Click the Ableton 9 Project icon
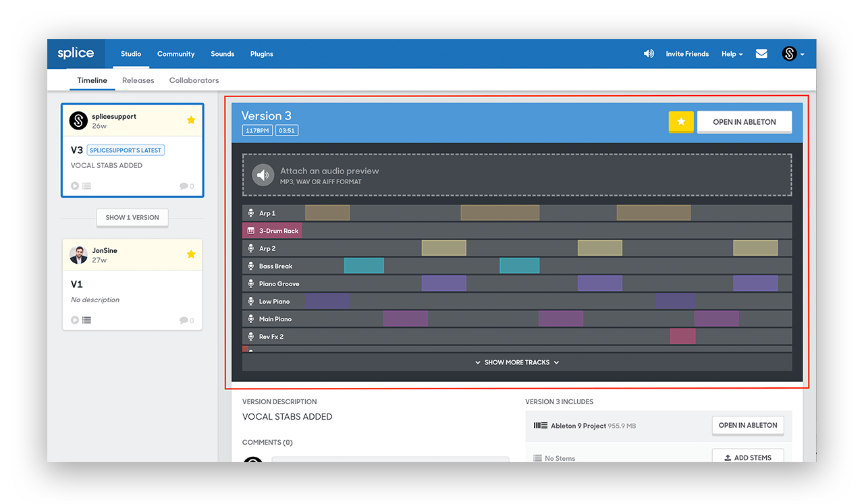Image resolution: width=864 pixels, height=504 pixels. [540, 426]
